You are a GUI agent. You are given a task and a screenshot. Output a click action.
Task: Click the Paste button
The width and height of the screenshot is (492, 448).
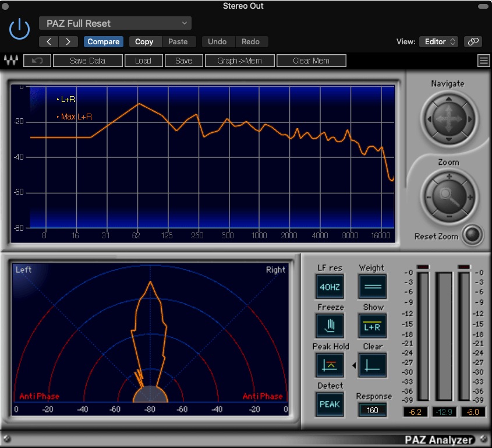(x=178, y=42)
